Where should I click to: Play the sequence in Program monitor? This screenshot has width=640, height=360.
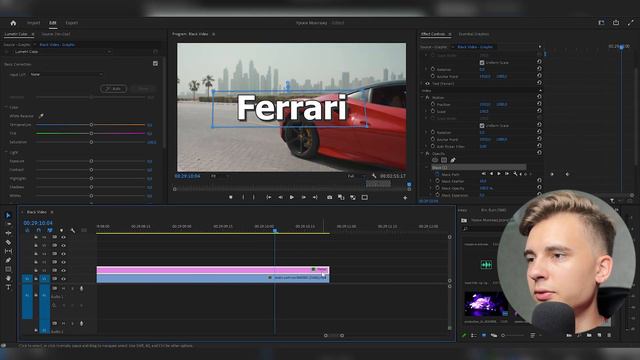(x=292, y=198)
